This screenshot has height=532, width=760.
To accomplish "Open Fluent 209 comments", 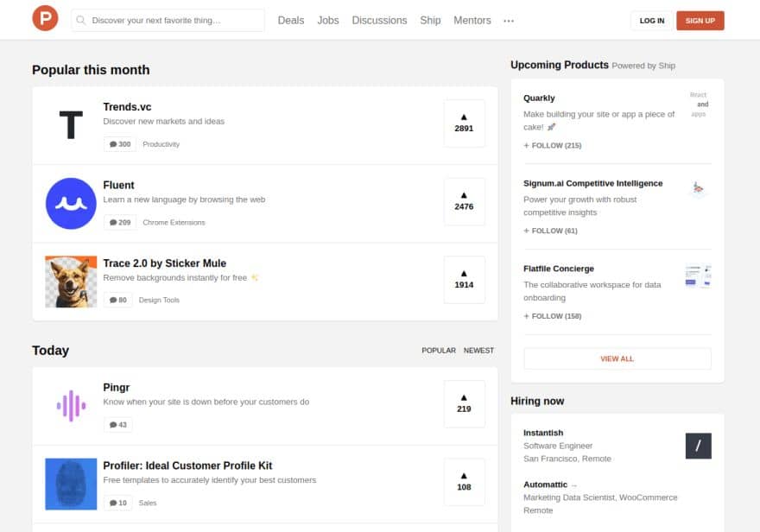I will click(120, 223).
